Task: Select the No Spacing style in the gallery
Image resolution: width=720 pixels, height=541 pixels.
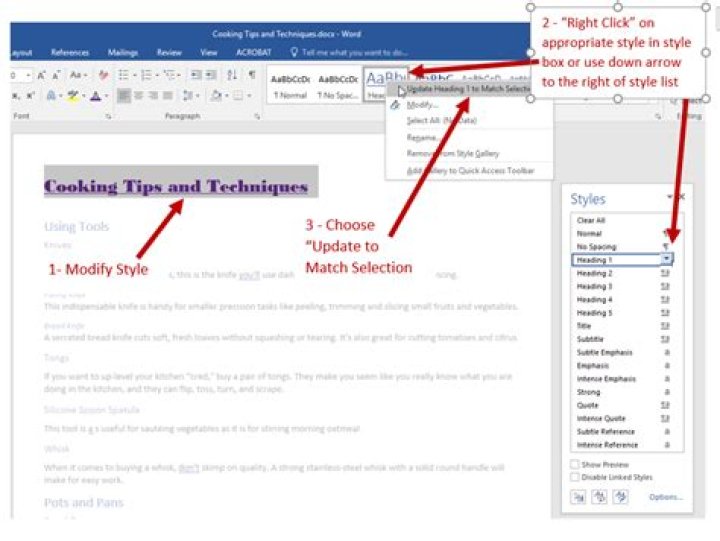Action: (x=338, y=87)
